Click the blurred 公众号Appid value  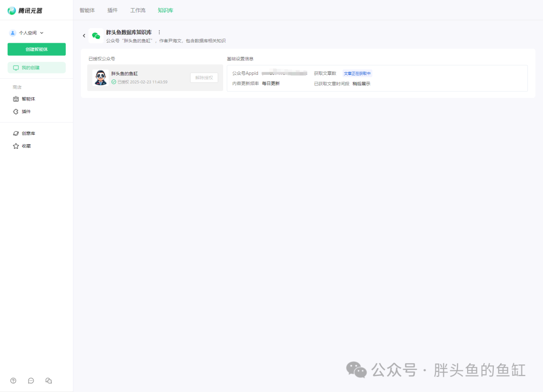(x=284, y=73)
